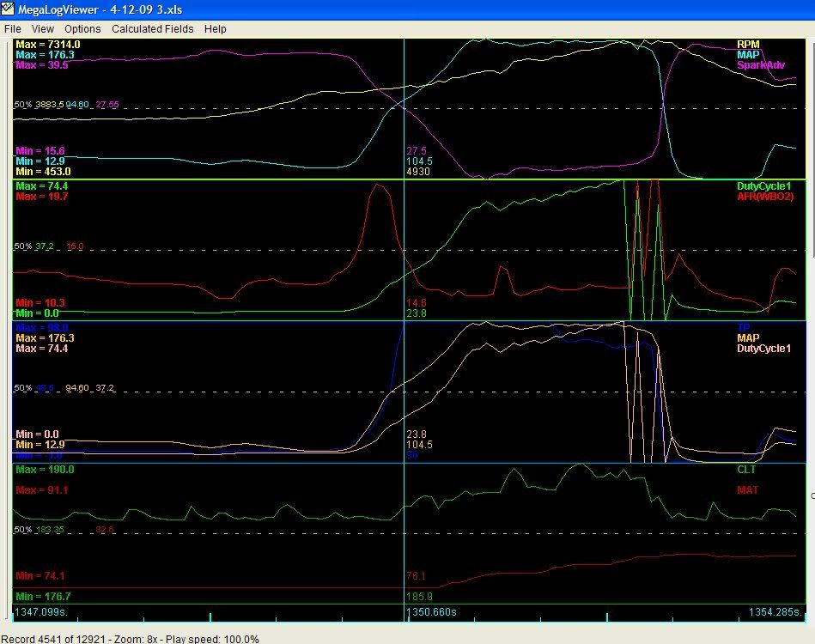
Task: Select the CLT trace label
Action: pyautogui.click(x=746, y=470)
